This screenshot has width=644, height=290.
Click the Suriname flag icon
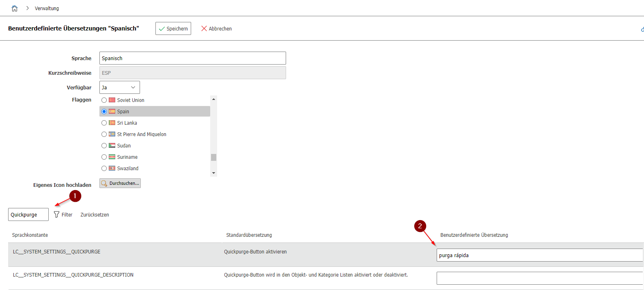point(112,157)
